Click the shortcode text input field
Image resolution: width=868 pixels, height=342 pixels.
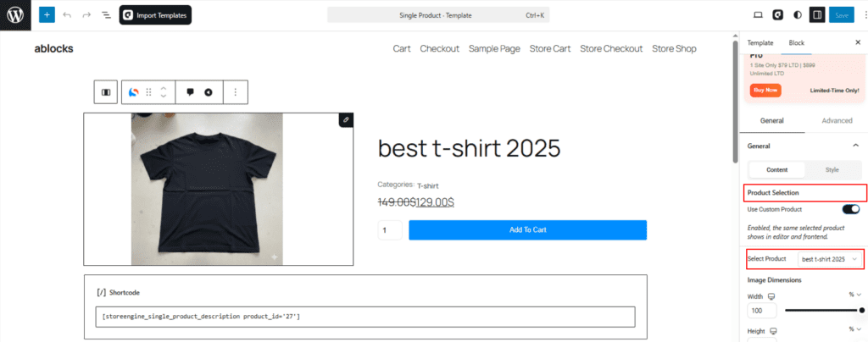coord(364,317)
